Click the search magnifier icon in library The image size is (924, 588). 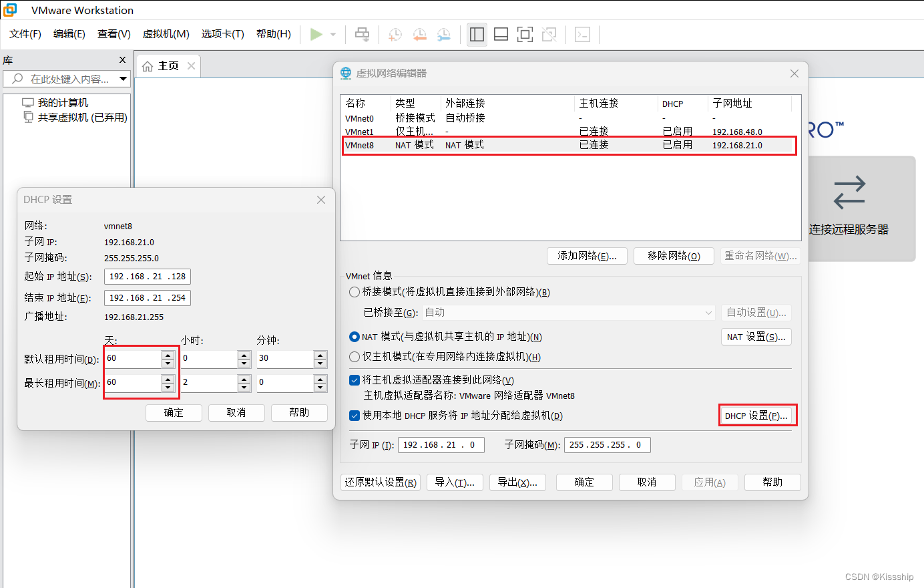click(18, 79)
